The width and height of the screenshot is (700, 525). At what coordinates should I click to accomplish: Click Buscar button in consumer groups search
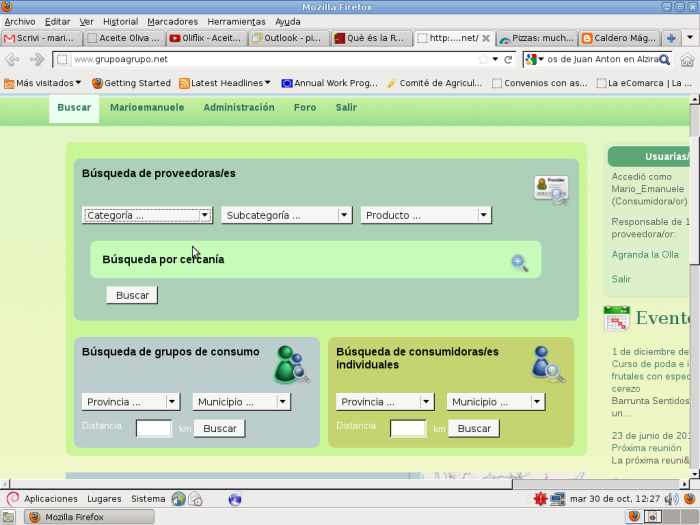(220, 429)
